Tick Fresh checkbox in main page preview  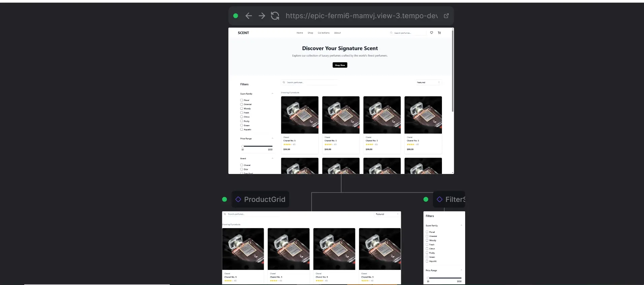(241, 112)
